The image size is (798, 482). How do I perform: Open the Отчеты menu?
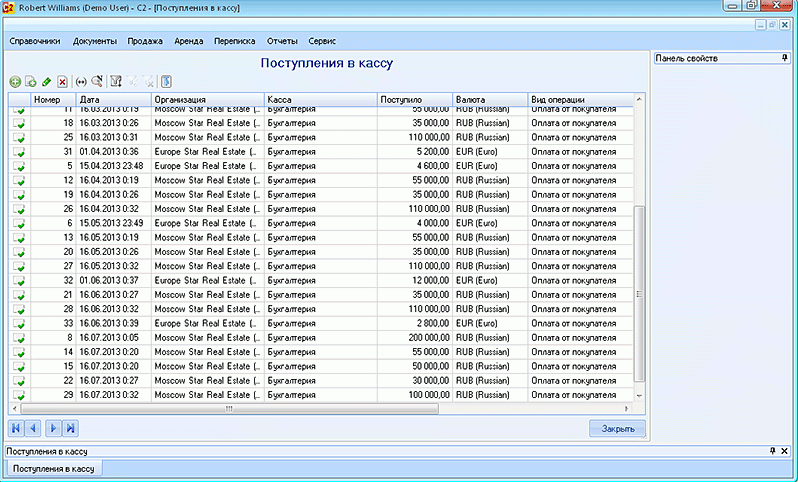pyautogui.click(x=282, y=41)
